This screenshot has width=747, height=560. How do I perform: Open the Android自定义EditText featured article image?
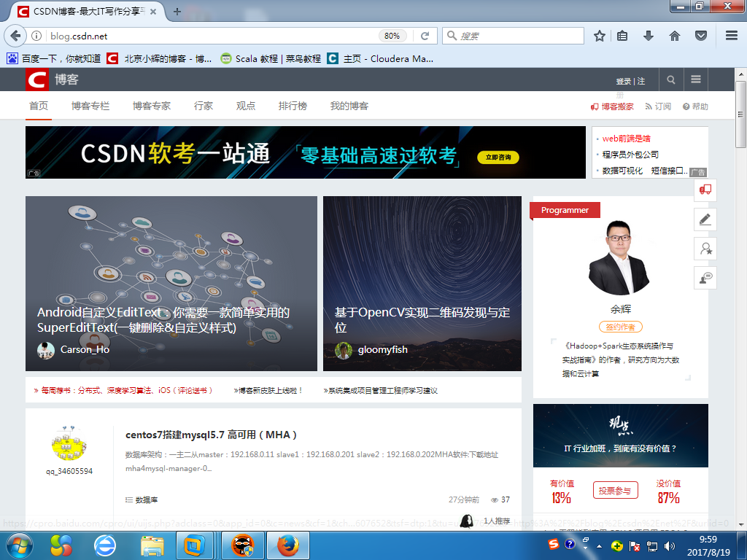point(171,284)
